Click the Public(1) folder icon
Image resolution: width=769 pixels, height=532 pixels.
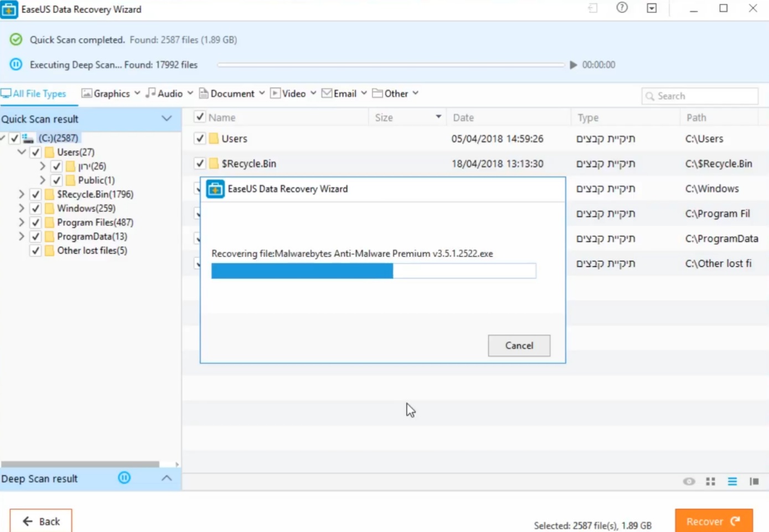pos(70,180)
